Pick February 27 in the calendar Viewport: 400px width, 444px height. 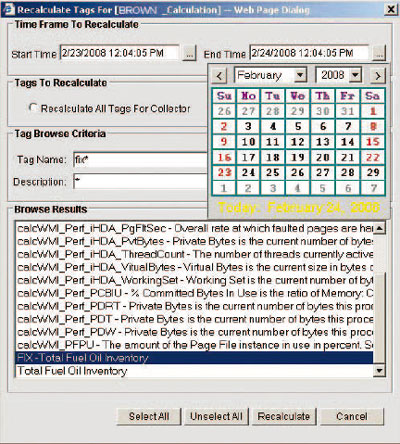[323, 173]
